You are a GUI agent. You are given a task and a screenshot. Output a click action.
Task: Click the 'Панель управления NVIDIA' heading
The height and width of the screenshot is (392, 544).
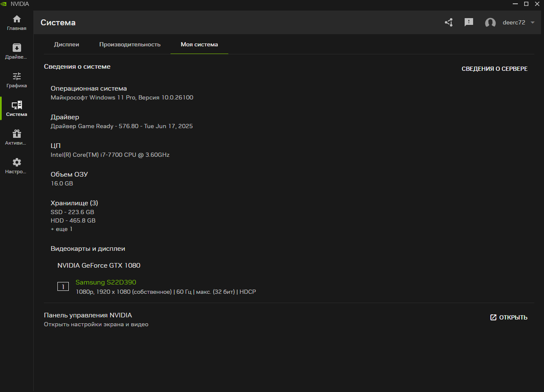[x=88, y=315]
